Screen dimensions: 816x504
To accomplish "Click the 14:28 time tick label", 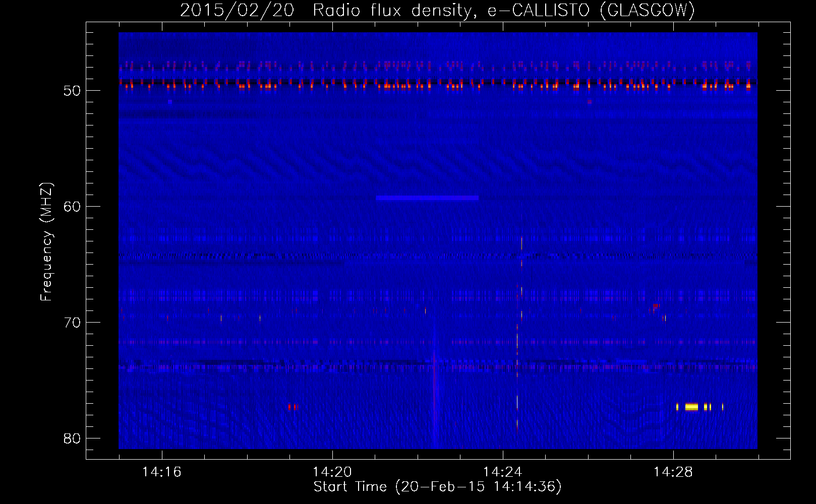I will click(x=673, y=472).
